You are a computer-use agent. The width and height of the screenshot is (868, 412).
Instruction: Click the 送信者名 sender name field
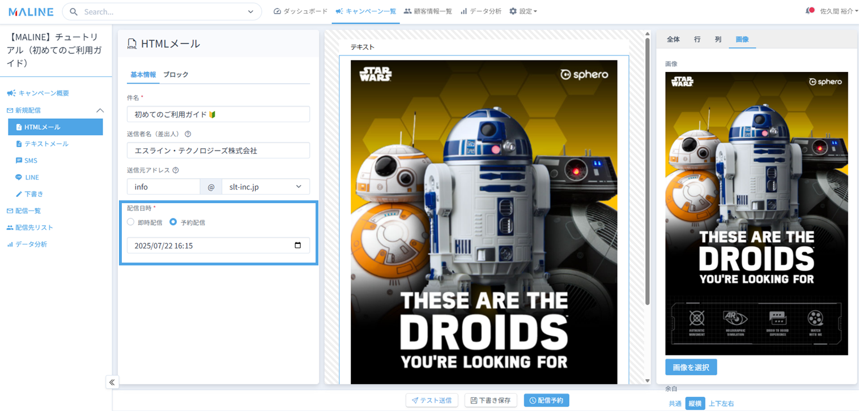coord(218,151)
